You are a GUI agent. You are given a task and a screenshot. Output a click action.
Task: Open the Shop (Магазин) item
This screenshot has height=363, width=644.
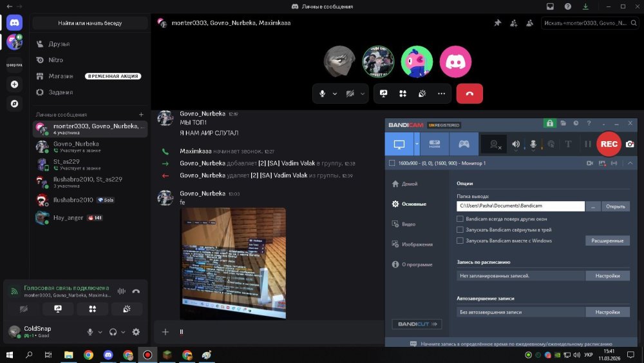pos(90,76)
